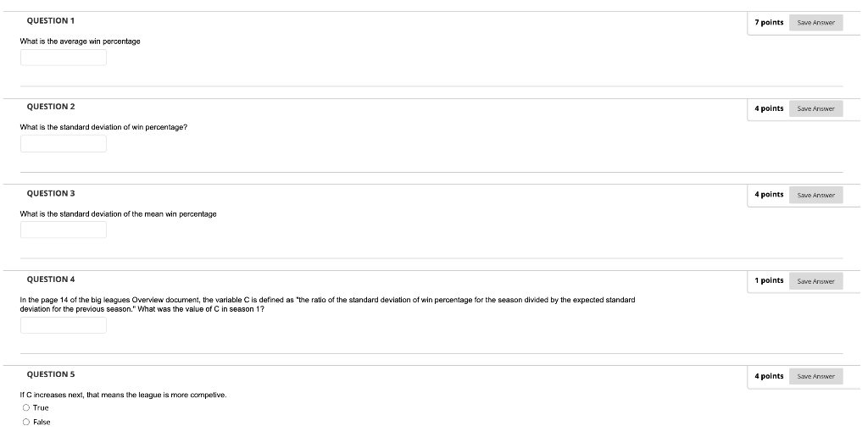Click the QUESTION 1 heading

tap(51, 21)
